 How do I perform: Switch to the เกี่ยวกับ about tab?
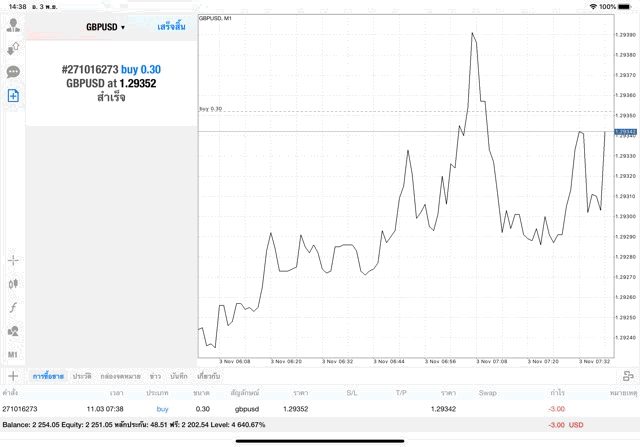[x=209, y=376]
